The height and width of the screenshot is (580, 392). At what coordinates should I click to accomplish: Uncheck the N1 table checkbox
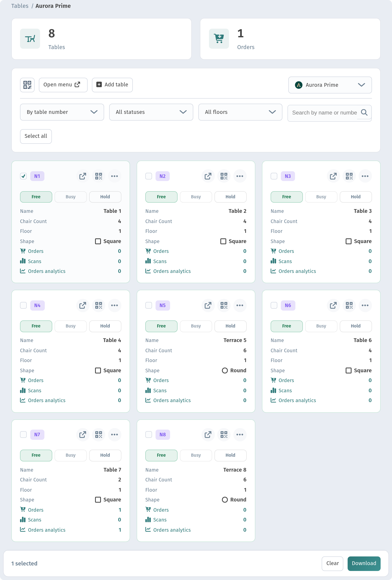click(24, 176)
